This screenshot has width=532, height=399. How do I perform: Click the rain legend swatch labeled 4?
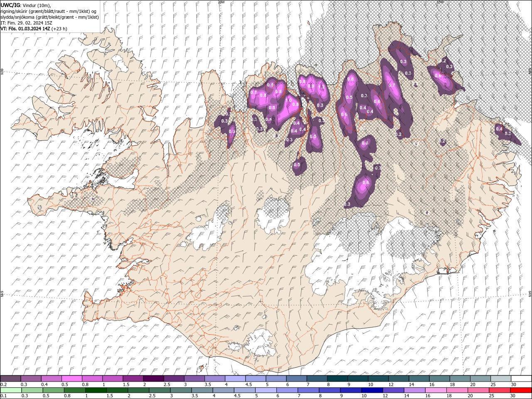224,390
